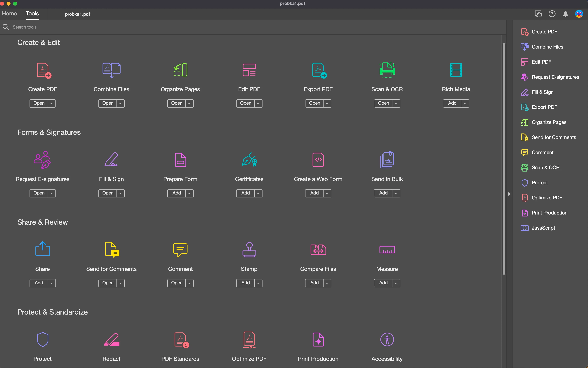Switch to the Home tab
The width and height of the screenshot is (588, 368).
tap(10, 14)
